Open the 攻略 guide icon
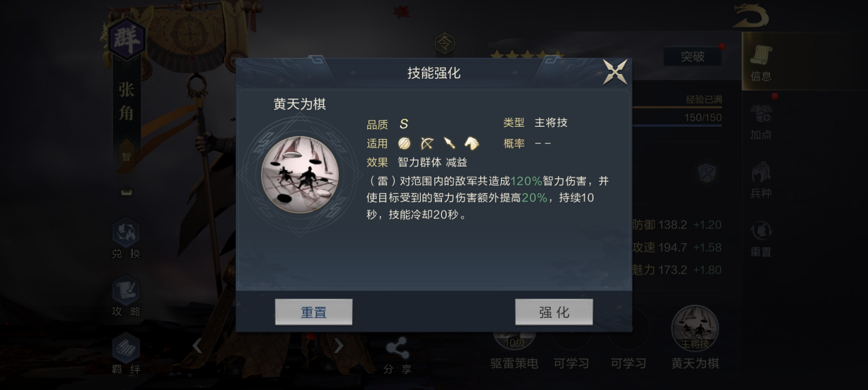 [126, 297]
